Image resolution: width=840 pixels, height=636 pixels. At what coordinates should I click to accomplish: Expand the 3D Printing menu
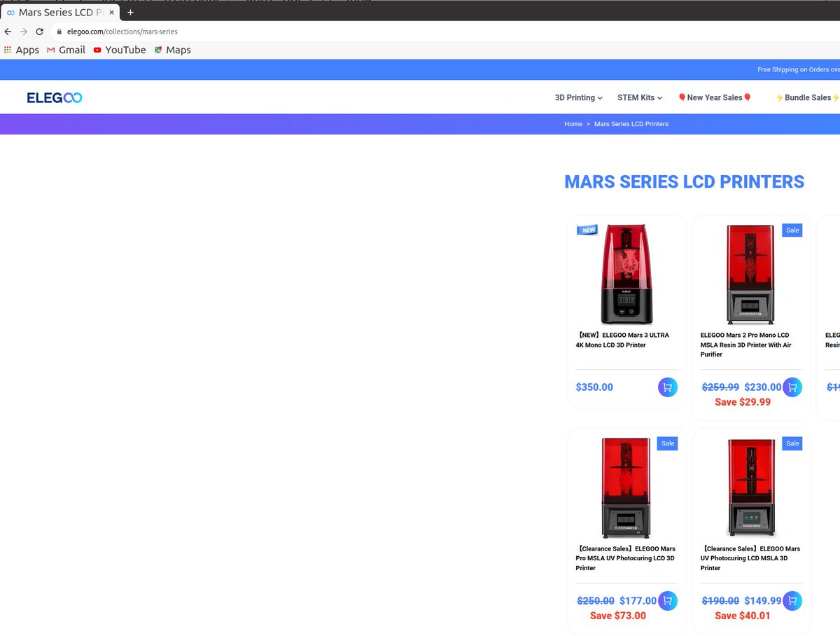click(579, 97)
